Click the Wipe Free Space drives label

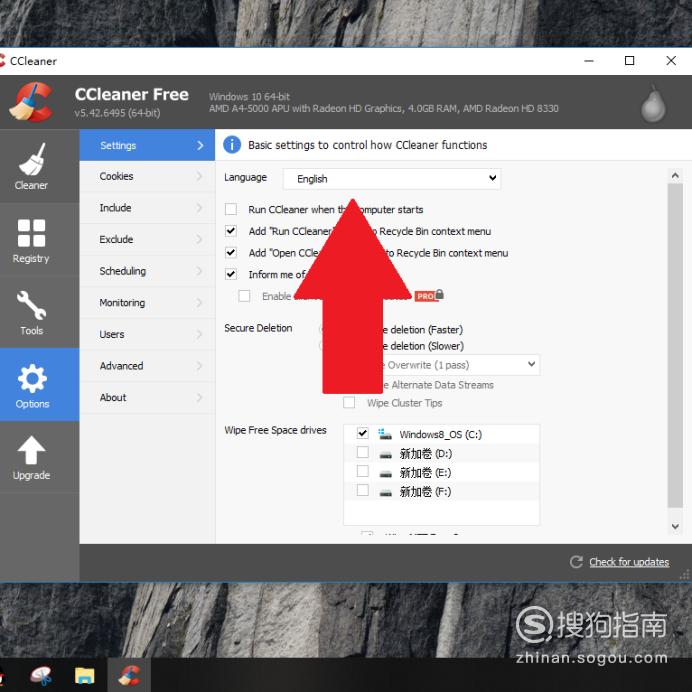click(275, 430)
